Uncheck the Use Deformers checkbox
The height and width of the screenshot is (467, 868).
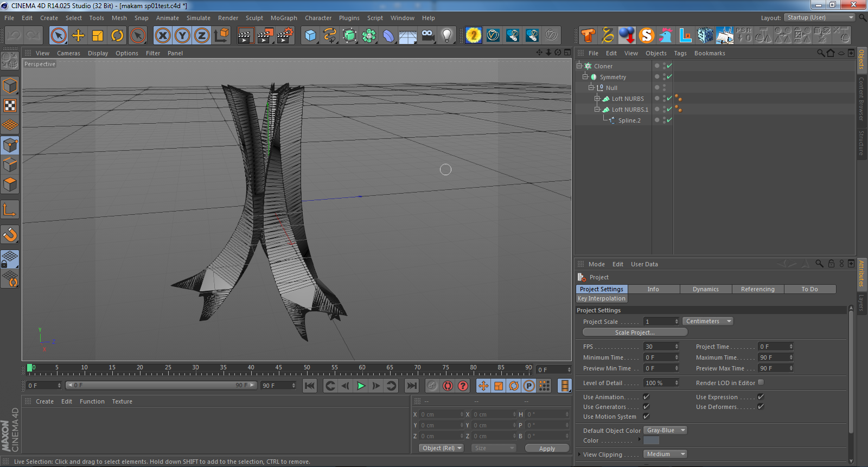761,407
